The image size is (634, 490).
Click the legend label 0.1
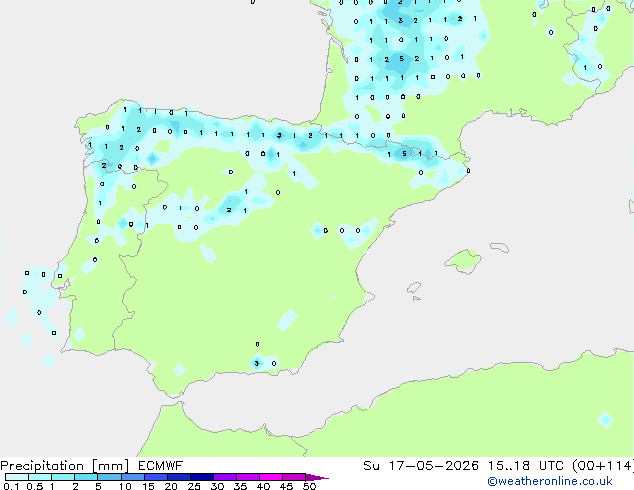coord(11,486)
